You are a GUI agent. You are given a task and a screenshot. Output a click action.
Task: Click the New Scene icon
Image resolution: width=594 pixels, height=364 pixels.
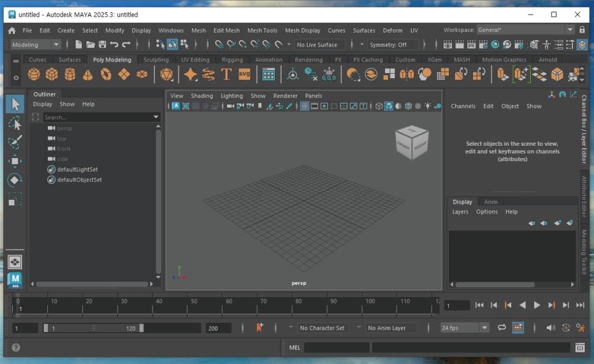point(79,45)
